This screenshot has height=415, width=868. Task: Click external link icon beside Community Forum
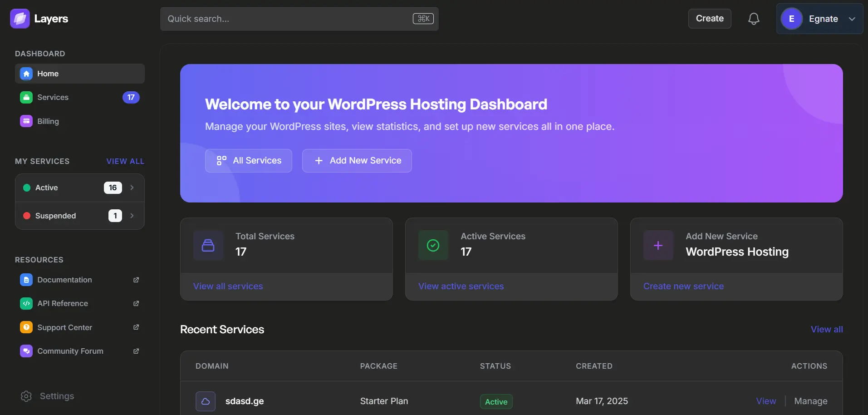[x=136, y=351]
